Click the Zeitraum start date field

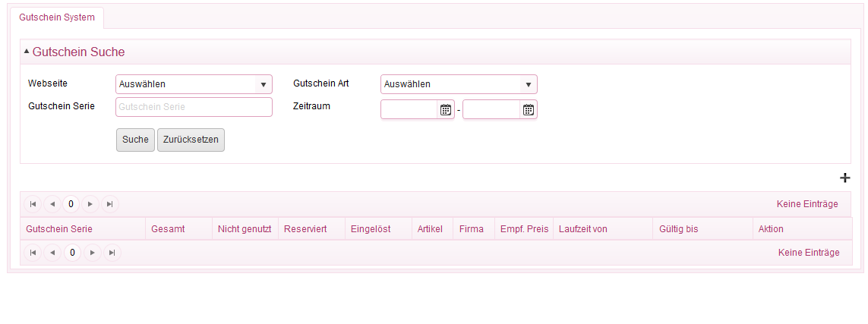410,109
